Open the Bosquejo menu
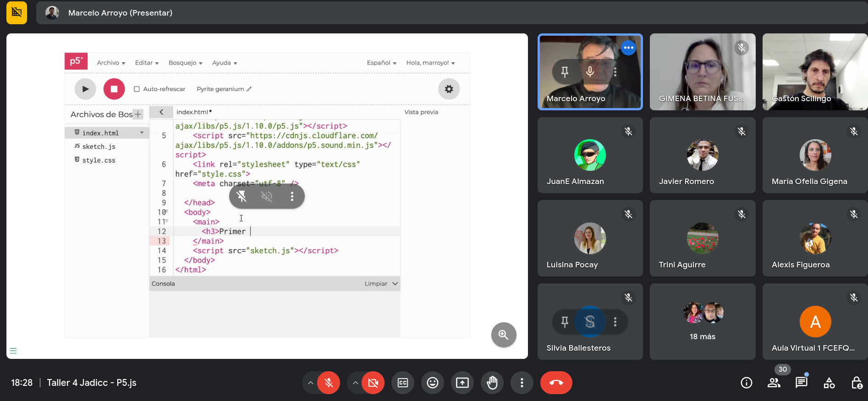This screenshot has width=868, height=401. click(x=185, y=63)
